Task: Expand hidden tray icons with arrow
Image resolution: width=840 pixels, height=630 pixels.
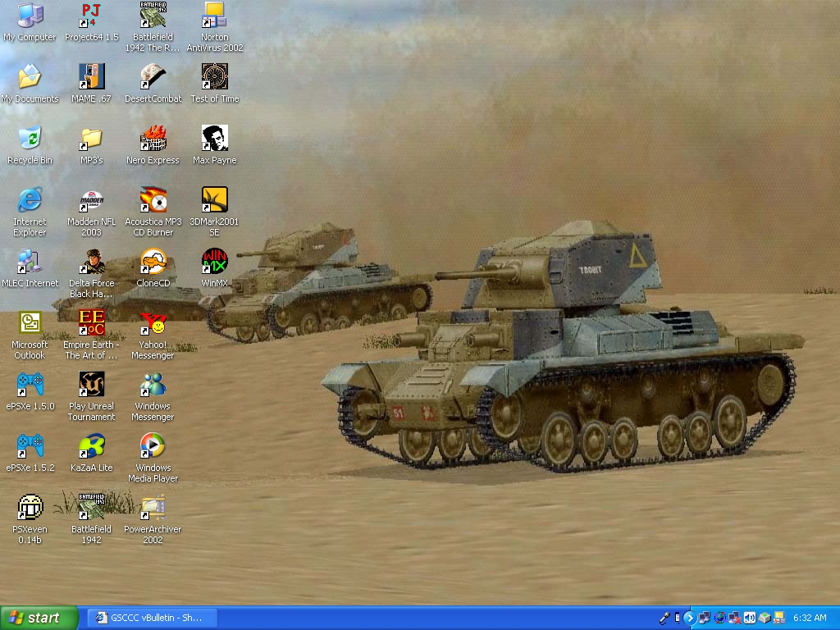Action: tap(689, 619)
